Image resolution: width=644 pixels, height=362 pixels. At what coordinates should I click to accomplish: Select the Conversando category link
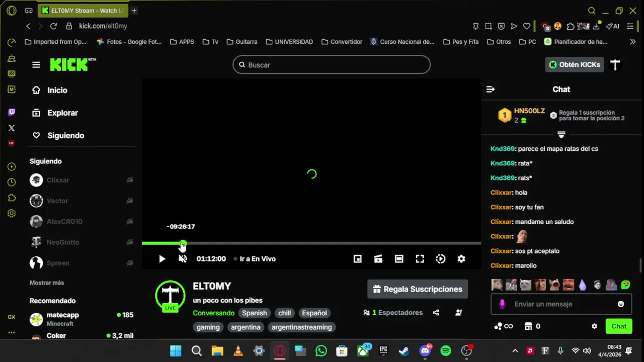213,313
